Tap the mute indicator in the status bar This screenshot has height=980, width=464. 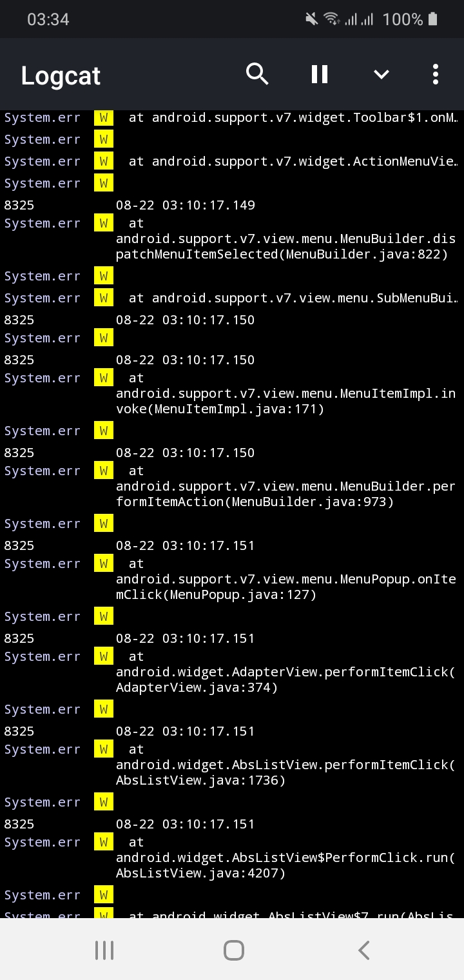coord(310,18)
